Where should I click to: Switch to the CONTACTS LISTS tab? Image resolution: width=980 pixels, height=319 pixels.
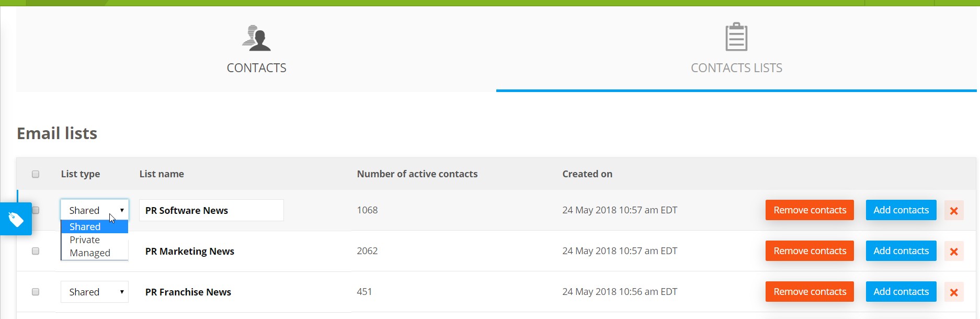(736, 67)
